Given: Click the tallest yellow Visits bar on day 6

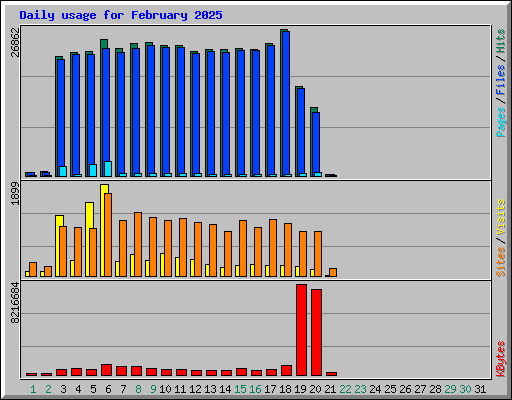Looking at the screenshot, I should pos(104,230).
